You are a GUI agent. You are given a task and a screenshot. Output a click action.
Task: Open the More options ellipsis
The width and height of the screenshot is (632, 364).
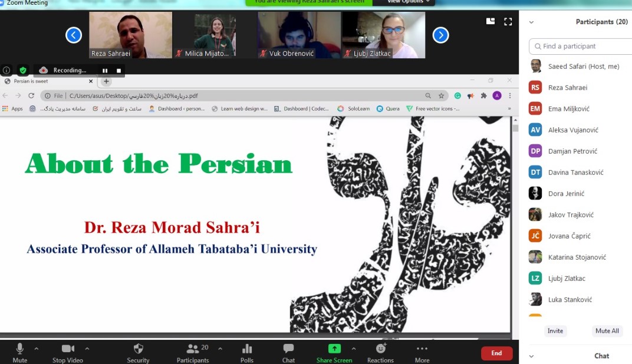422,349
